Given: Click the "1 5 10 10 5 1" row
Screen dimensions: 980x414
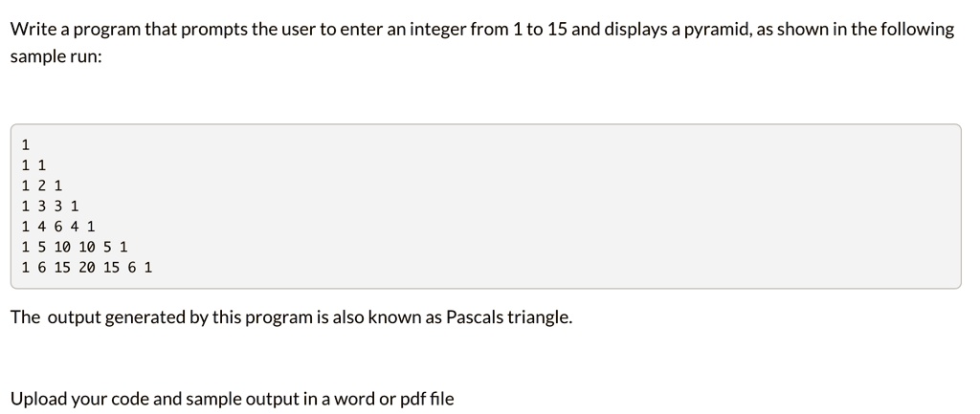Looking at the screenshot, I should 75,247.
